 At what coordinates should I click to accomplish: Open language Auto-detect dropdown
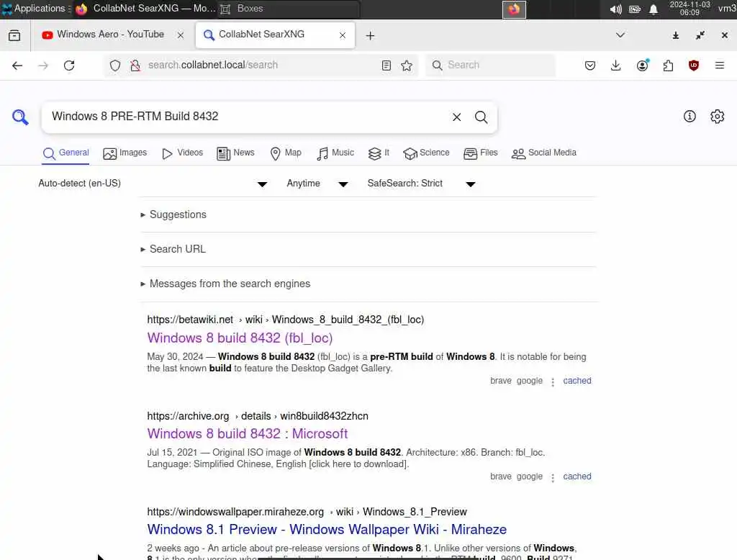click(x=153, y=184)
